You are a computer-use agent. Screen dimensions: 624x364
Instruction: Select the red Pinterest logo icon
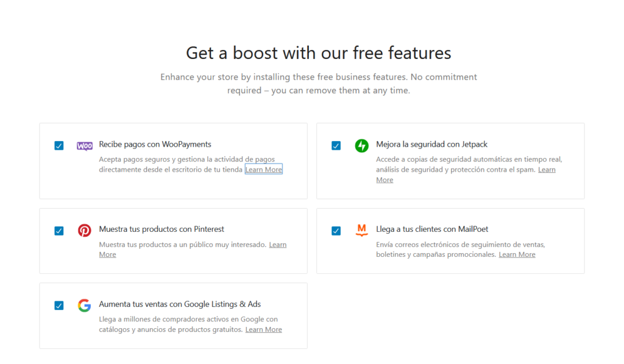coord(84,231)
